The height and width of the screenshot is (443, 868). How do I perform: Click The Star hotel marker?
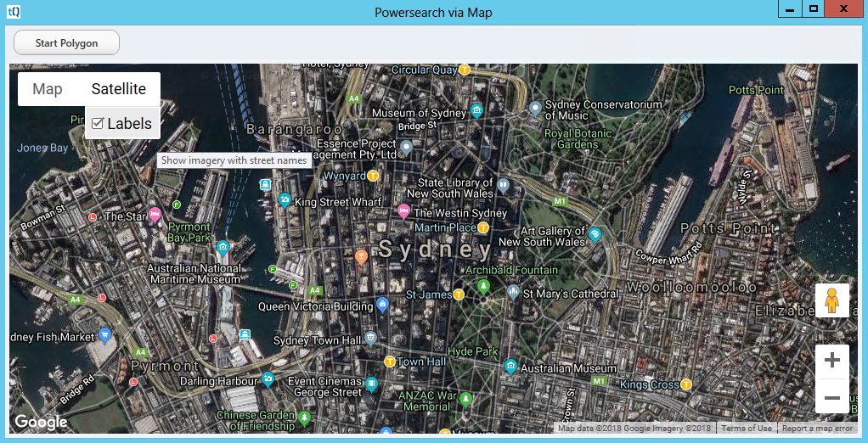pyautogui.click(x=155, y=214)
